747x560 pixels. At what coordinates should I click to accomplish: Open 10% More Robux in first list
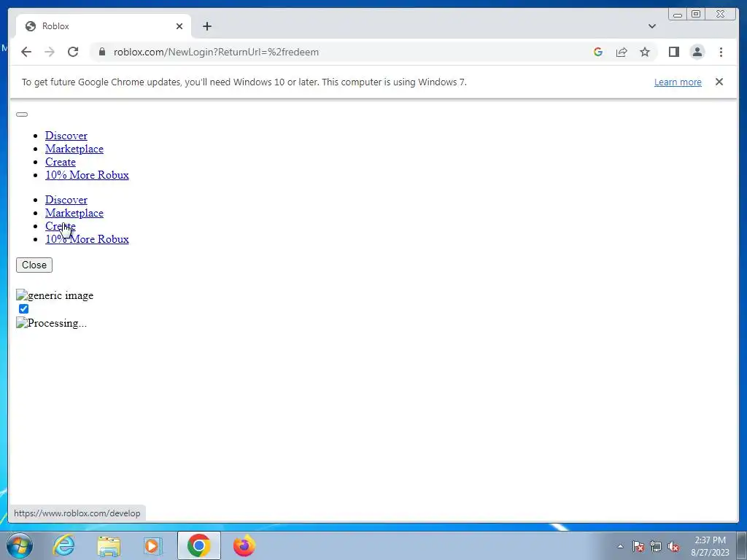(88, 175)
